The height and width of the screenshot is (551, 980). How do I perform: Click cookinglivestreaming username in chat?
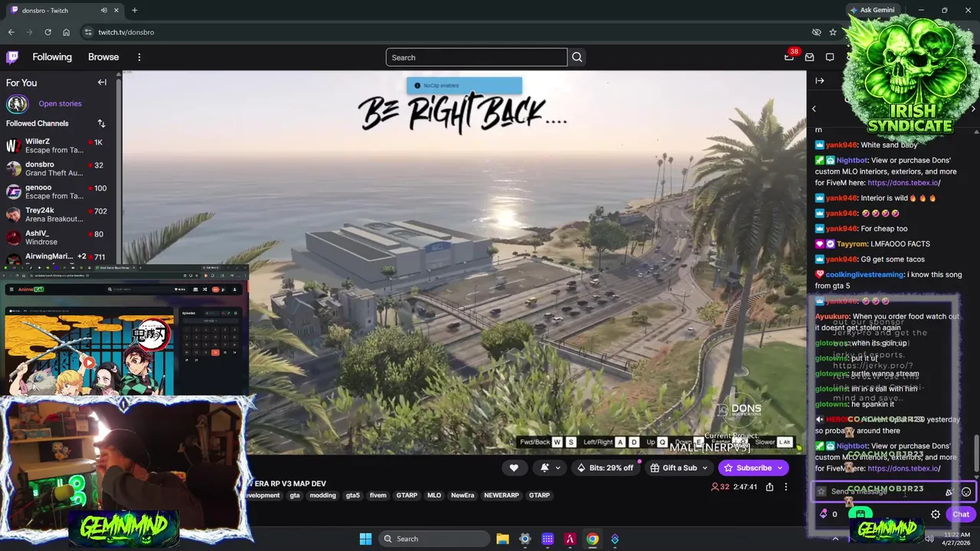tap(864, 275)
